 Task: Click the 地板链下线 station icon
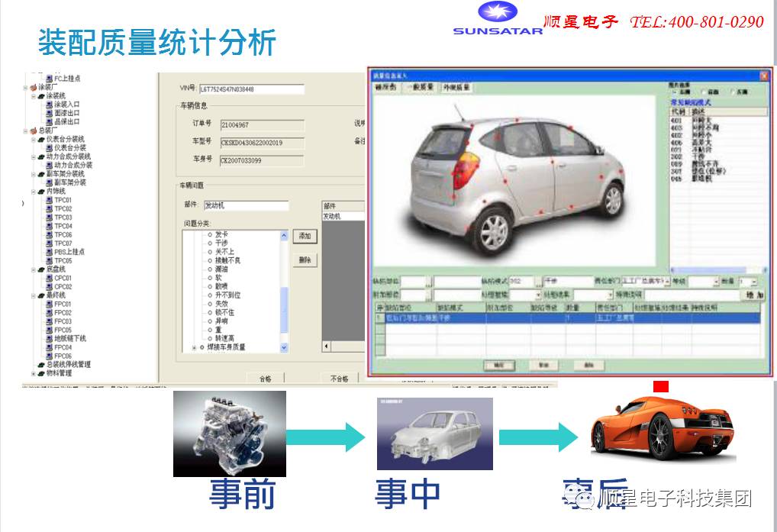click(49, 339)
